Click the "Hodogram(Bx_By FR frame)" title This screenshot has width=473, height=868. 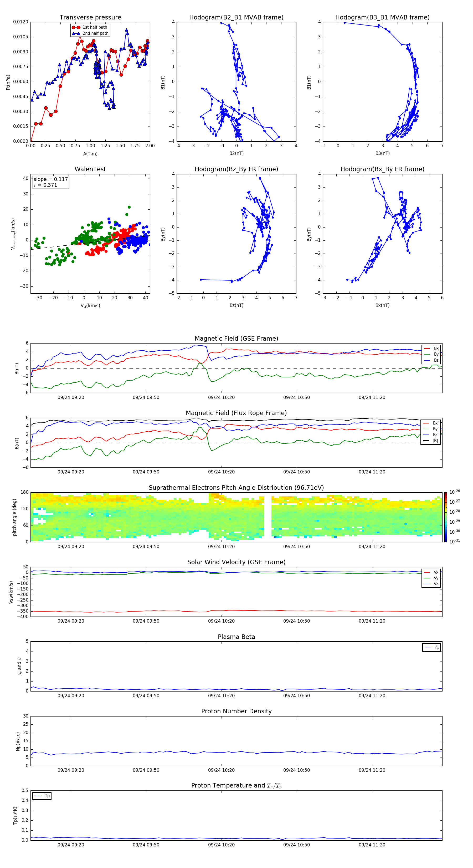coord(382,169)
